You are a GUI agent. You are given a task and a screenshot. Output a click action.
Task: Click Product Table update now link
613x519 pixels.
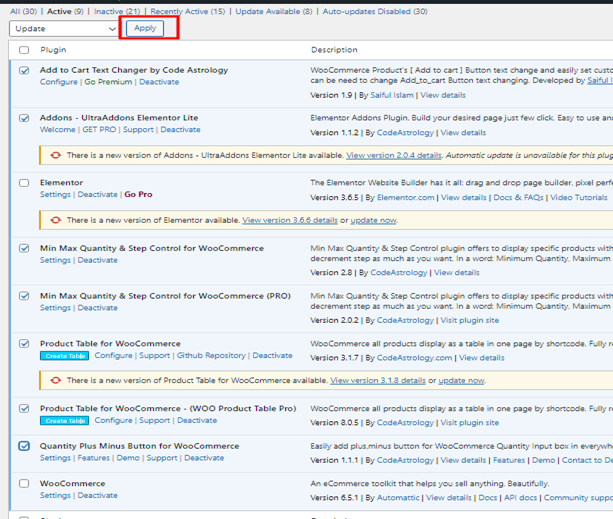point(461,381)
